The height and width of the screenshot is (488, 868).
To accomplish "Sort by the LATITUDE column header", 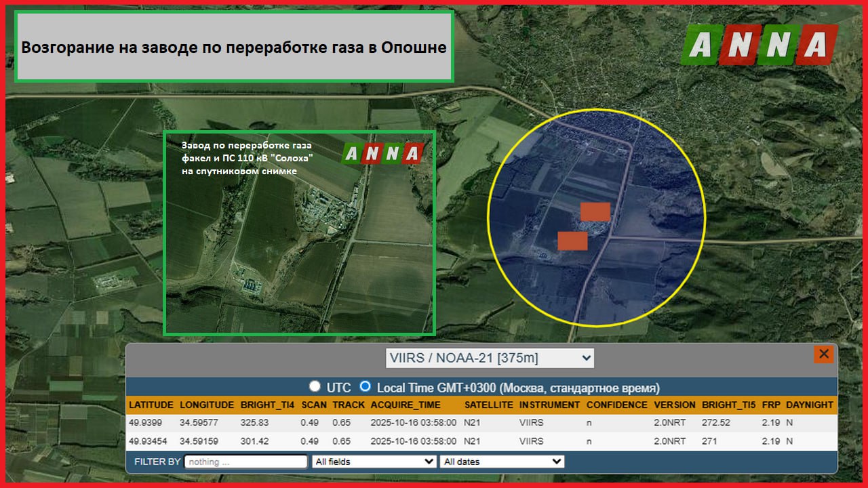I will click(151, 405).
